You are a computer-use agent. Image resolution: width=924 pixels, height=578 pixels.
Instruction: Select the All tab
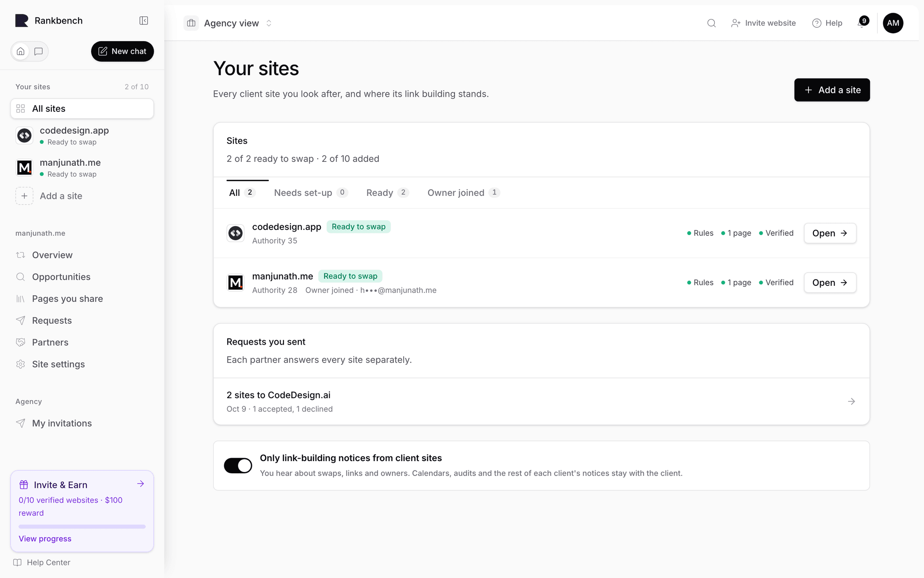[242, 193]
